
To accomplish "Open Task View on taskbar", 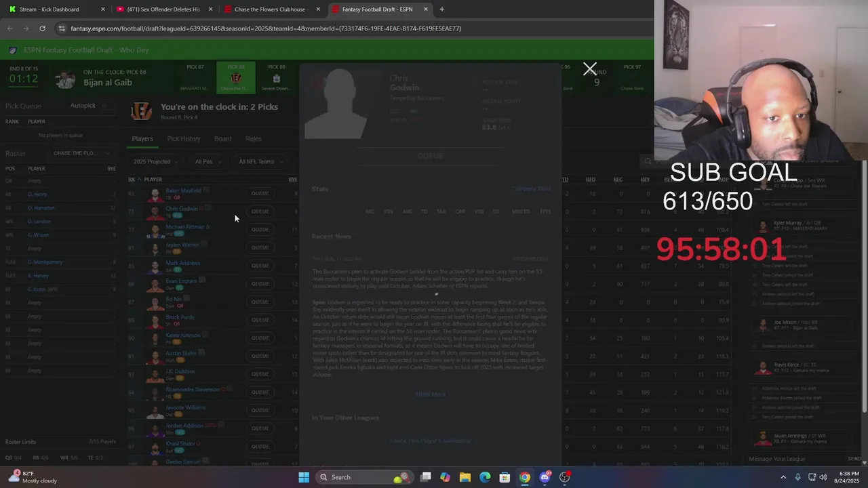I will 425,477.
